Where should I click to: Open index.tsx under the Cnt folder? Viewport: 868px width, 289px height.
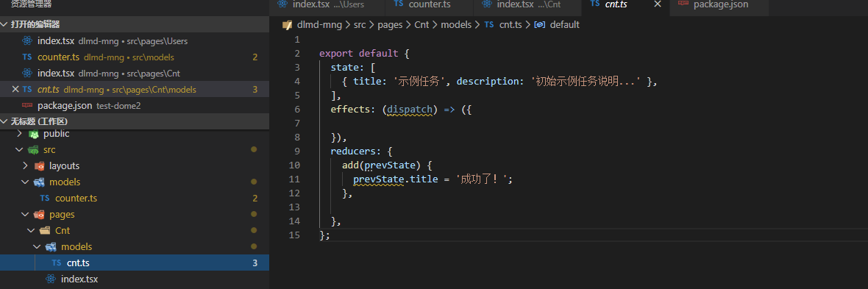pyautogui.click(x=79, y=279)
